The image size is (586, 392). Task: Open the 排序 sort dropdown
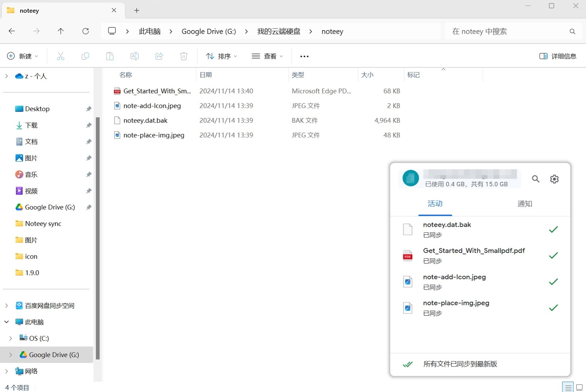tap(222, 56)
